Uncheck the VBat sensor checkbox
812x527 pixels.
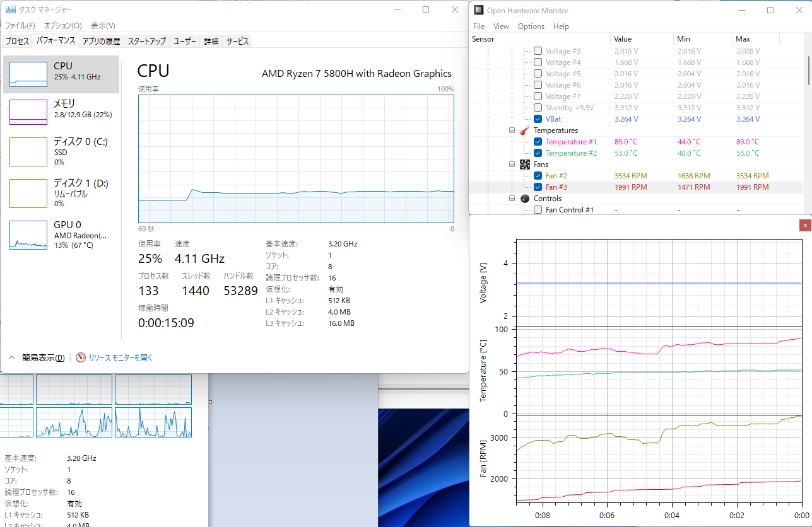(538, 119)
